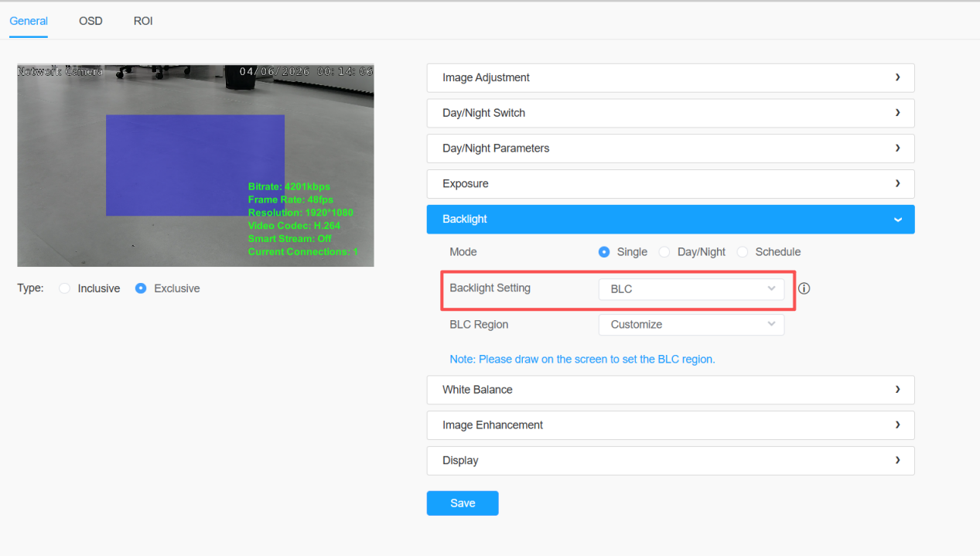Set Type to Exclusive

click(x=141, y=288)
